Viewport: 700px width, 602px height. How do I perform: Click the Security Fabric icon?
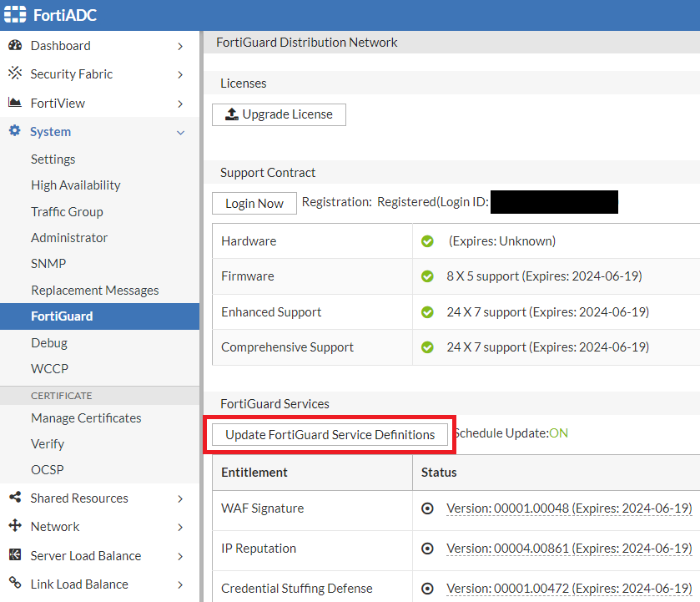[x=15, y=74]
